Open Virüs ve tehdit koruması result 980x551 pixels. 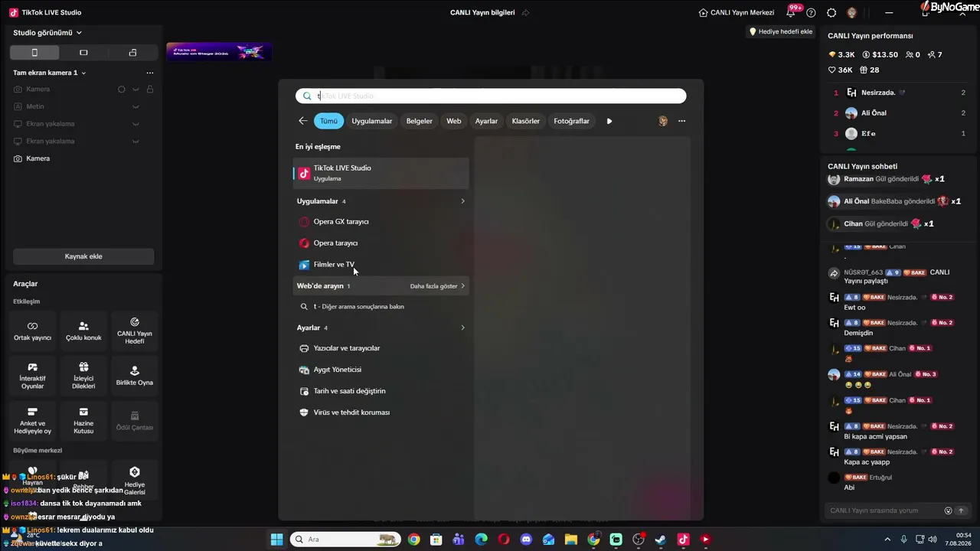[x=381, y=412]
